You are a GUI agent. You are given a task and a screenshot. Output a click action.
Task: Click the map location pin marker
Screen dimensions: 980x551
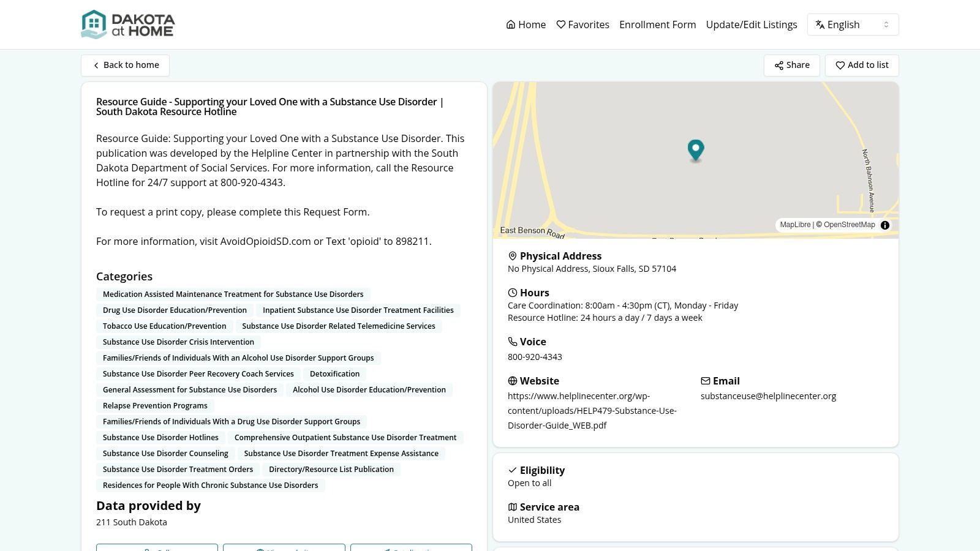coord(696,150)
